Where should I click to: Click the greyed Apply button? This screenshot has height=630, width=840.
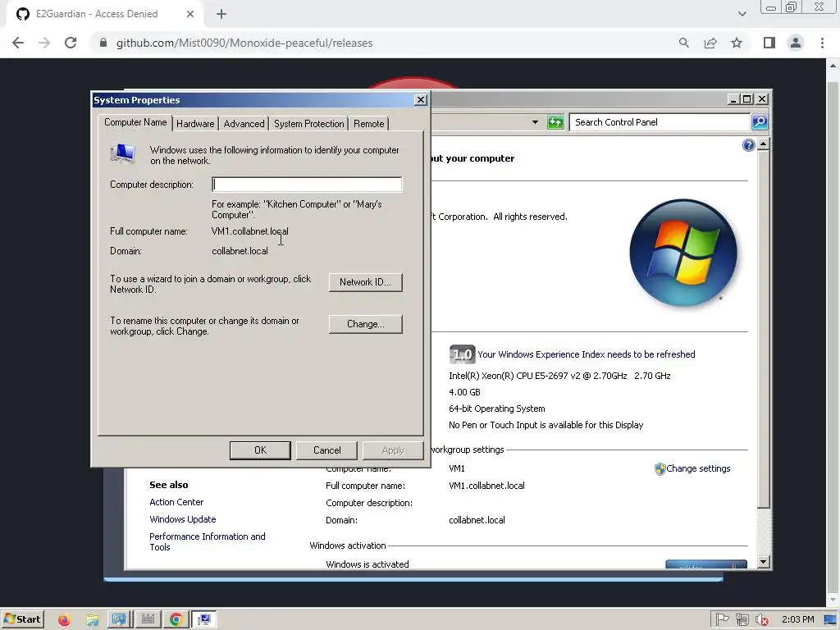pyautogui.click(x=393, y=450)
